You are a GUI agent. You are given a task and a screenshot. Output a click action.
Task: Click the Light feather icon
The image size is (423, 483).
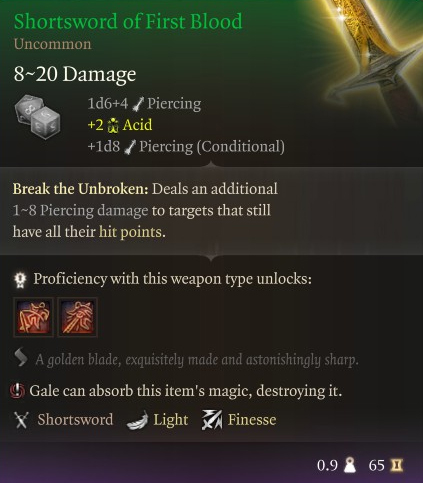pos(137,421)
